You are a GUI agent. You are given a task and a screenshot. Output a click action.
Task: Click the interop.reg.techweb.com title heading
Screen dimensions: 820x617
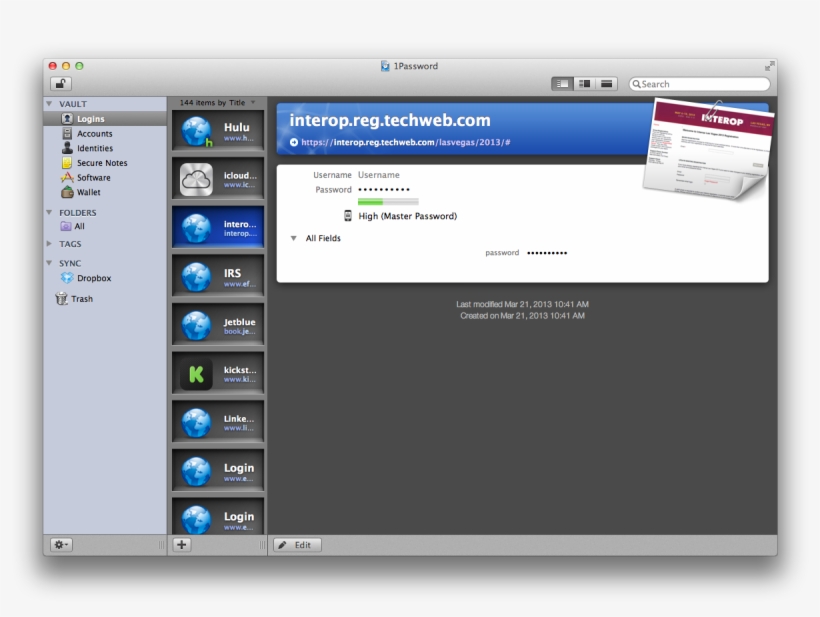point(390,120)
